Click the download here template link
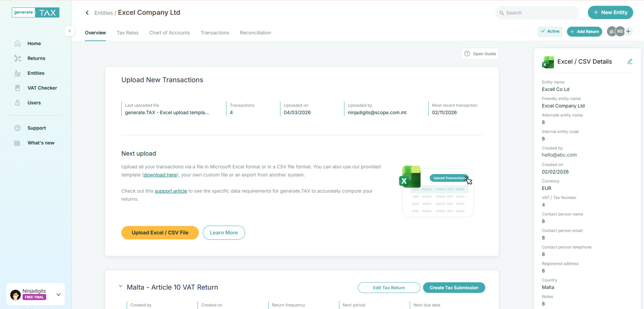Viewport: 644px width, 309px height. pyautogui.click(x=160, y=175)
